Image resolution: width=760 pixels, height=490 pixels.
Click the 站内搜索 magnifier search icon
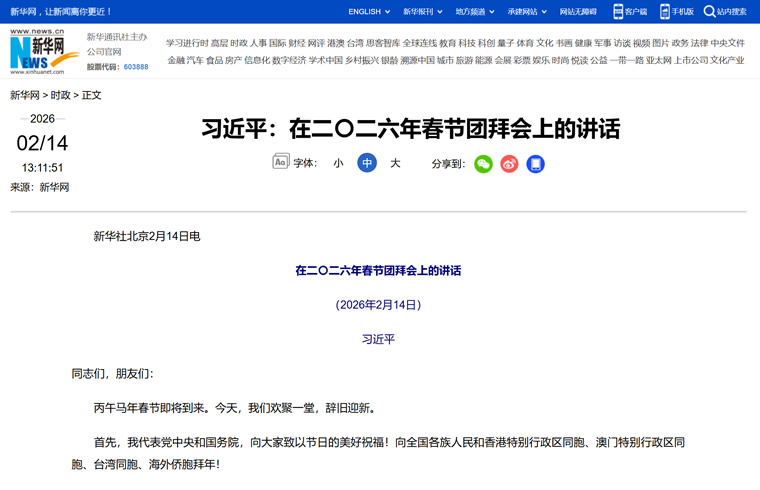pyautogui.click(x=709, y=11)
